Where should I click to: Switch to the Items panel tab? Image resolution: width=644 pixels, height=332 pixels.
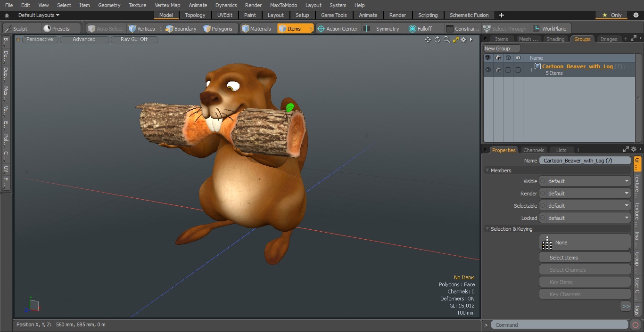[501, 39]
